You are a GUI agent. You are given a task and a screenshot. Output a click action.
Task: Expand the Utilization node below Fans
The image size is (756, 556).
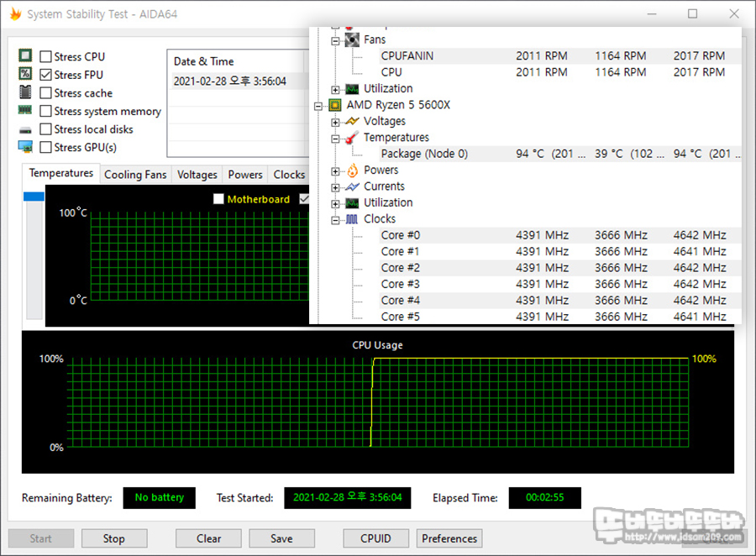coord(335,90)
